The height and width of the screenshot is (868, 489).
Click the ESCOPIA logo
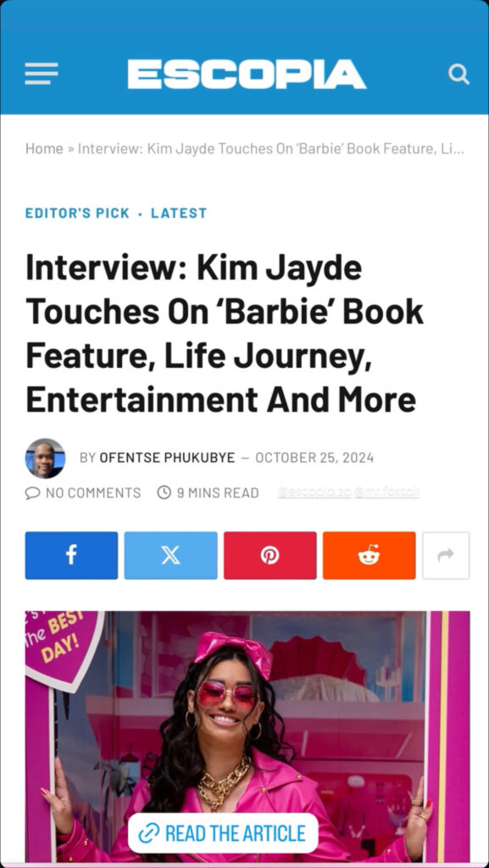point(247,75)
